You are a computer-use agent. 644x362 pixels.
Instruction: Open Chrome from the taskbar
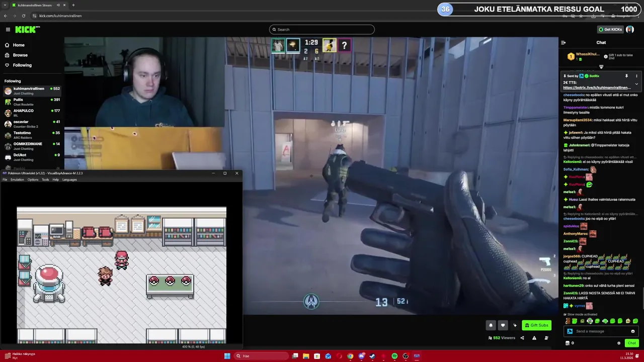350,356
